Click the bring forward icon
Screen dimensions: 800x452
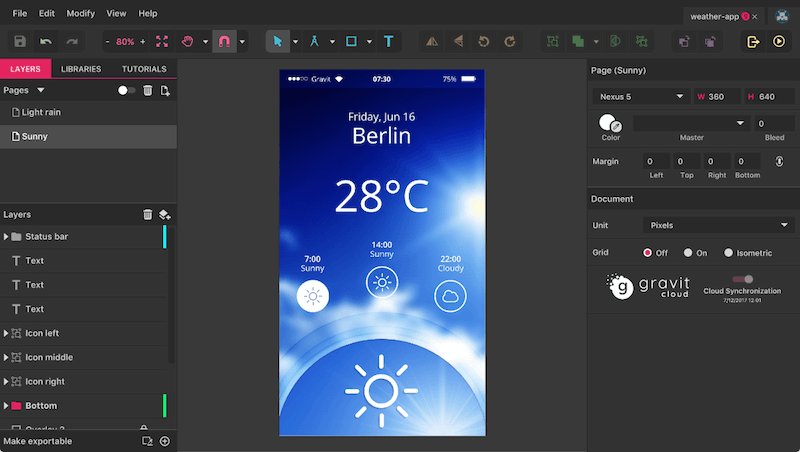pos(684,41)
